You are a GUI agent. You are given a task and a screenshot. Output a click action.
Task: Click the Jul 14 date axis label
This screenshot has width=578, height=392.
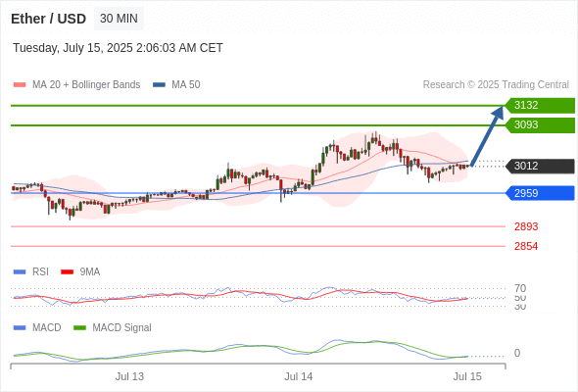click(298, 377)
